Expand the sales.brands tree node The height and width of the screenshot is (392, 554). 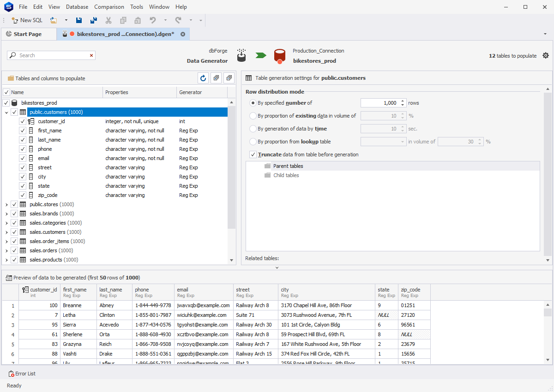point(6,214)
